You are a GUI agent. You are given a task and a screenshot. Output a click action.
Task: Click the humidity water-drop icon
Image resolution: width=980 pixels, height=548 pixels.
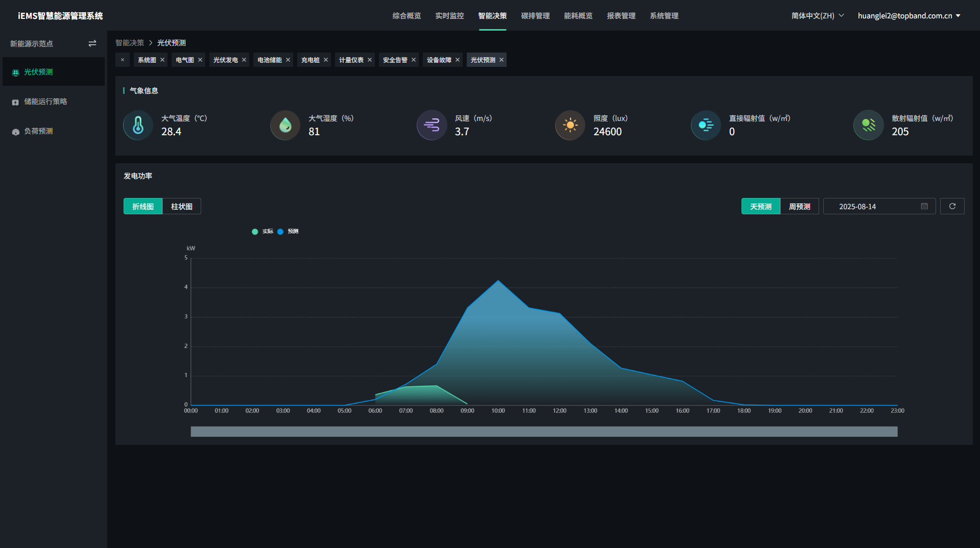[285, 125]
